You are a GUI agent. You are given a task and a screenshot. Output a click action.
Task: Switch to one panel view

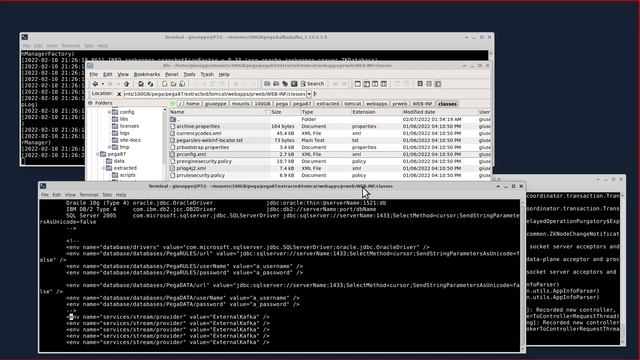(x=358, y=84)
